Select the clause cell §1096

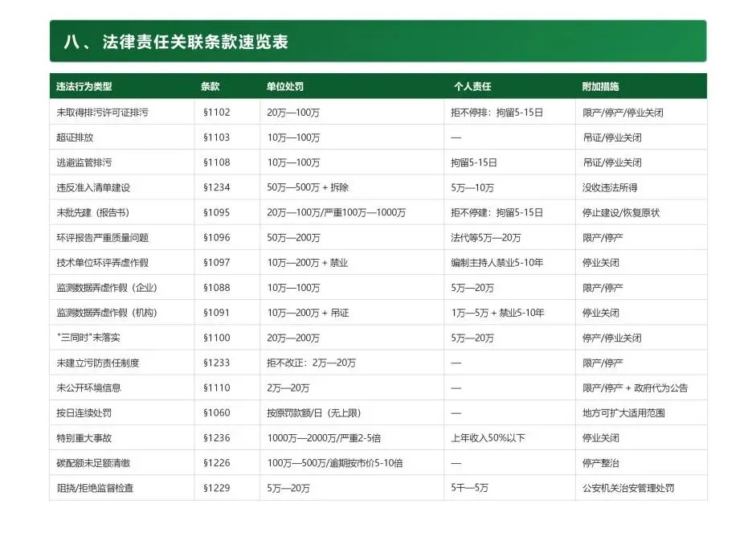[216, 238]
